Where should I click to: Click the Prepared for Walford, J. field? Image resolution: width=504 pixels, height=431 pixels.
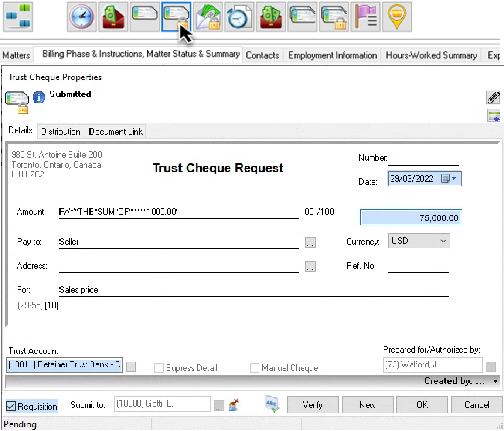[x=433, y=365]
